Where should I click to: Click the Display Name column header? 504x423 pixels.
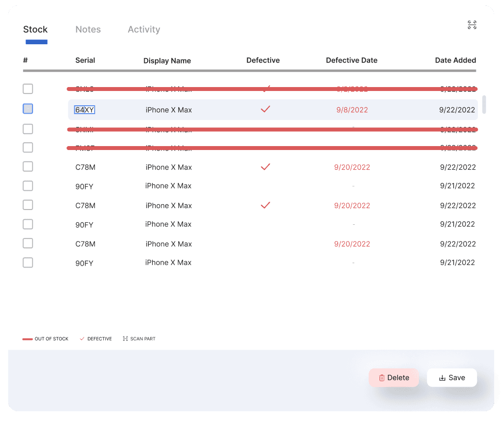pos(167,60)
